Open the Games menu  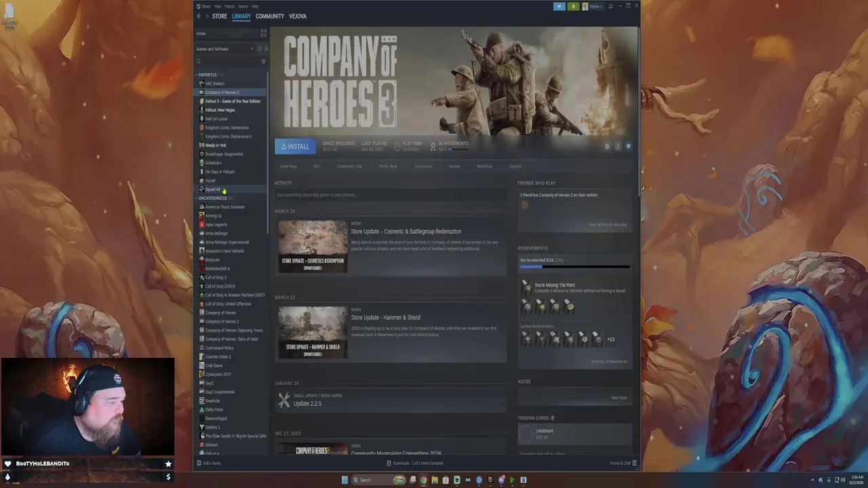(243, 6)
